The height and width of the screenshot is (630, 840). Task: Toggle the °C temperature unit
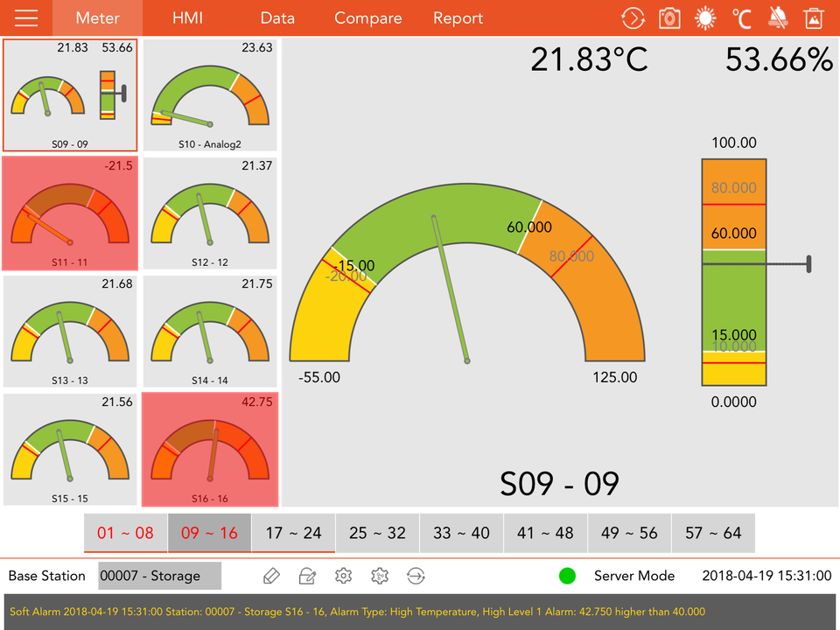pyautogui.click(x=741, y=18)
